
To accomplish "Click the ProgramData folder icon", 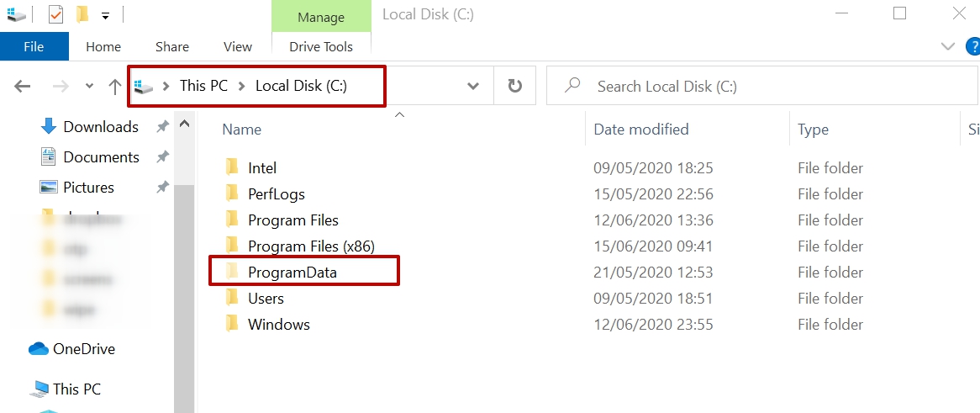I will click(233, 272).
